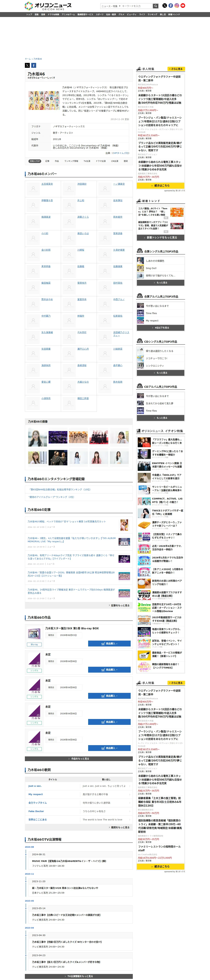Open Oricon's Facebook page from header
Viewport: 210px width, 980px height.
tap(171, 6)
